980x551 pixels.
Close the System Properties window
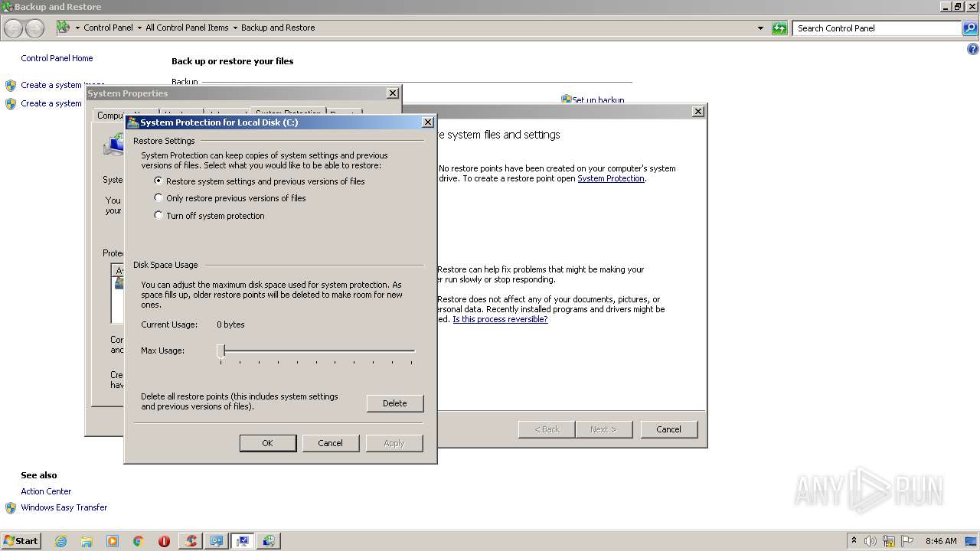pyautogui.click(x=393, y=93)
